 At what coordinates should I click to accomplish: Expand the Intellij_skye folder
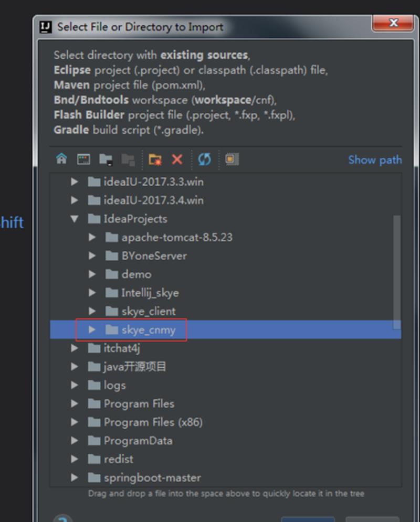pyautogui.click(x=92, y=293)
